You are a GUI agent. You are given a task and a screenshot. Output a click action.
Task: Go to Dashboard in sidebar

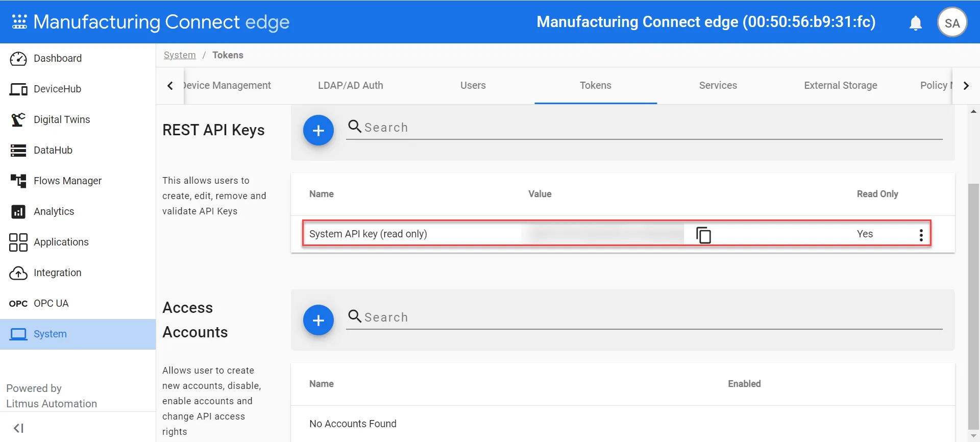[78, 58]
